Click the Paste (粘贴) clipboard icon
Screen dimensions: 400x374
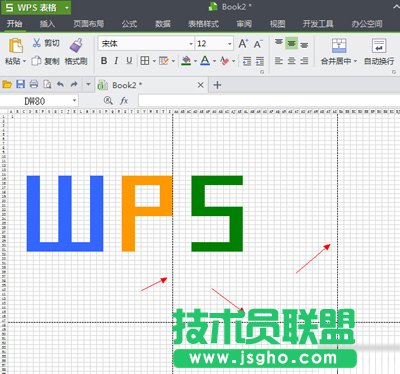pos(16,45)
